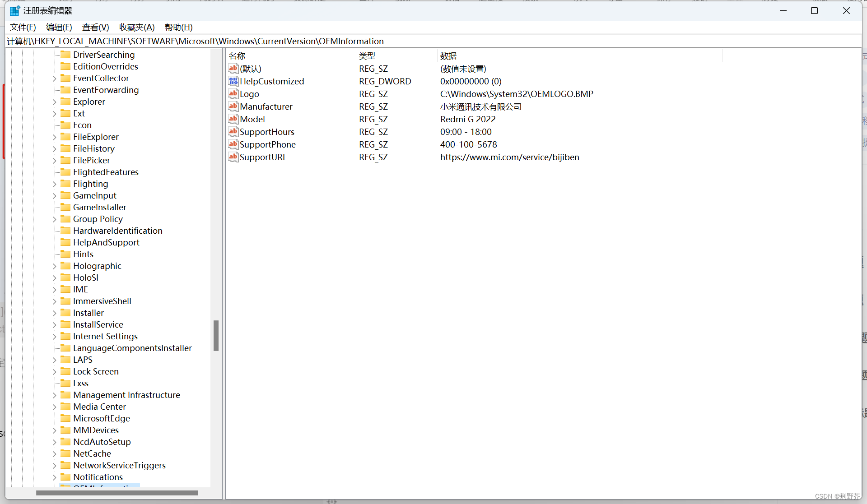Click the Registry Editor icon in the title bar
Screen dimensions: 867x504
pos(14,10)
